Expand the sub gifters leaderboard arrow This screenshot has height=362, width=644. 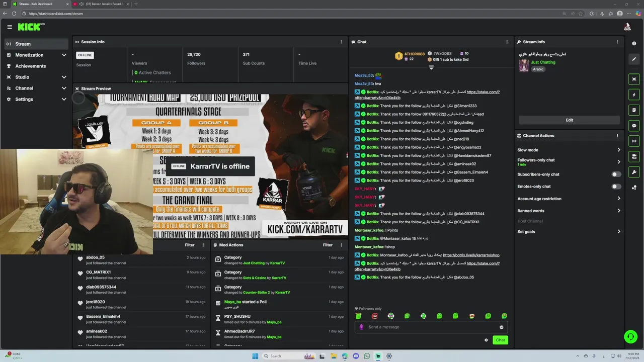431,67
